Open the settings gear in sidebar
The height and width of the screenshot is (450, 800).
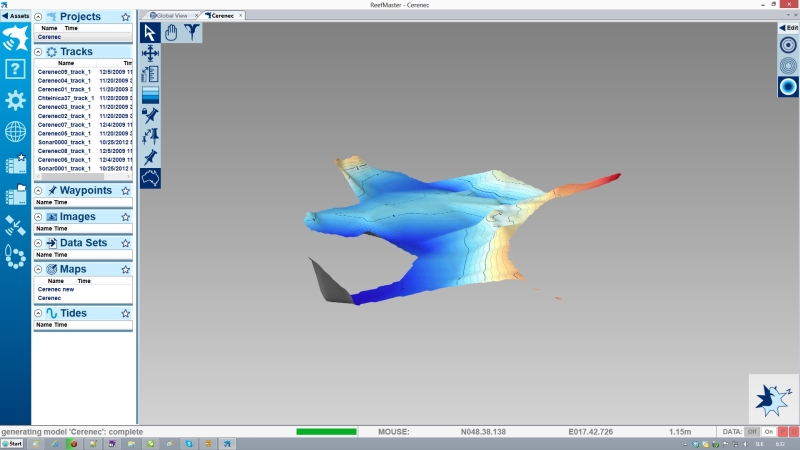15,101
